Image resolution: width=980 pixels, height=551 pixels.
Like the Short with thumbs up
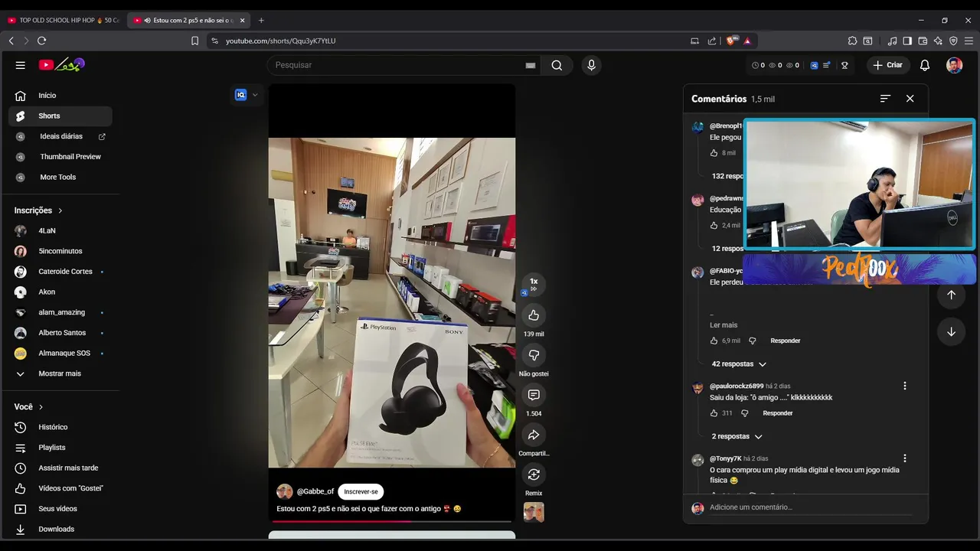coord(534,315)
